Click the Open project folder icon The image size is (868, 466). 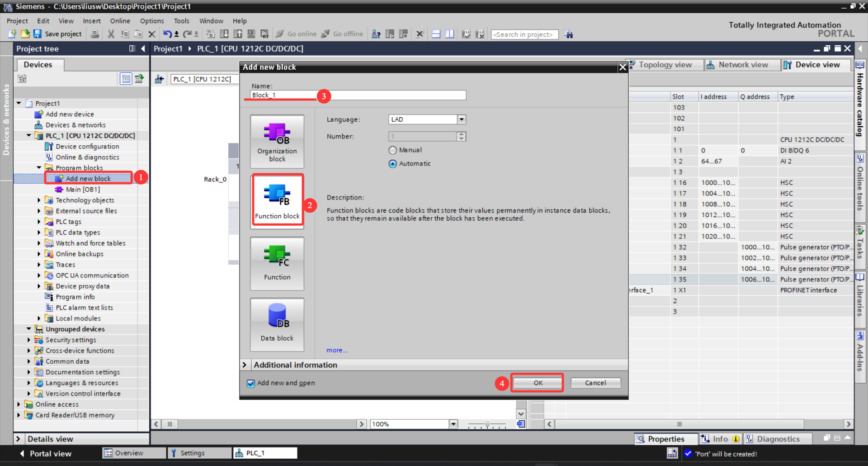click(25, 34)
